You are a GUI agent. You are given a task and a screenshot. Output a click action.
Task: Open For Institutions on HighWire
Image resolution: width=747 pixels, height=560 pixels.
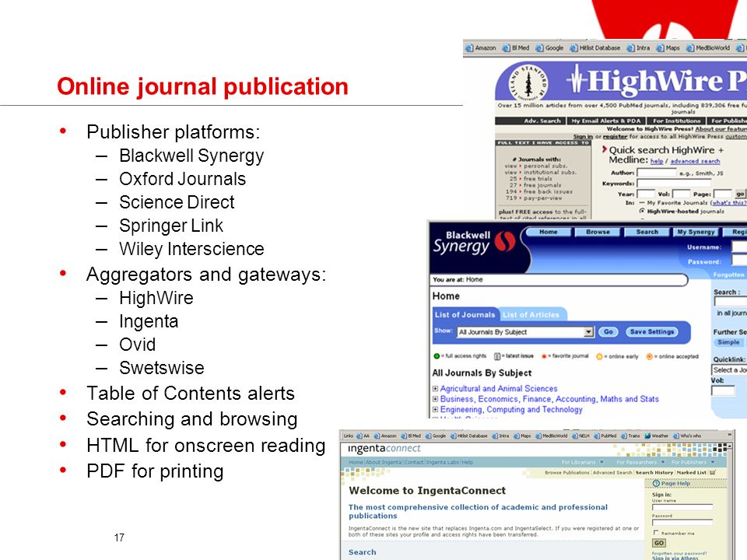pyautogui.click(x=676, y=121)
